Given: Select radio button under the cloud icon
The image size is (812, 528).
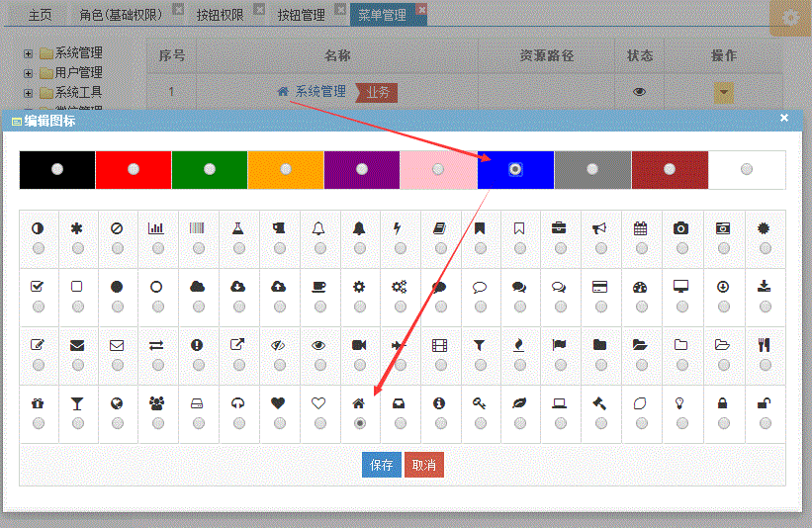Looking at the screenshot, I should (199, 307).
